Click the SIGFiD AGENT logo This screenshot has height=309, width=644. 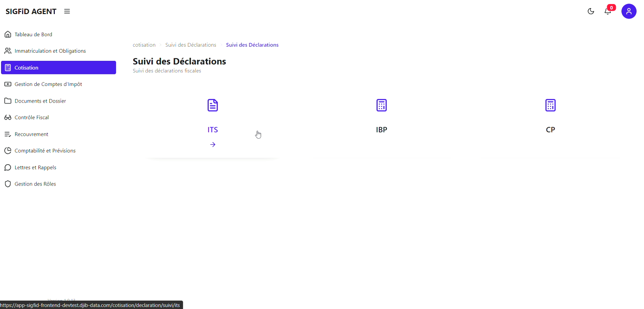[31, 11]
